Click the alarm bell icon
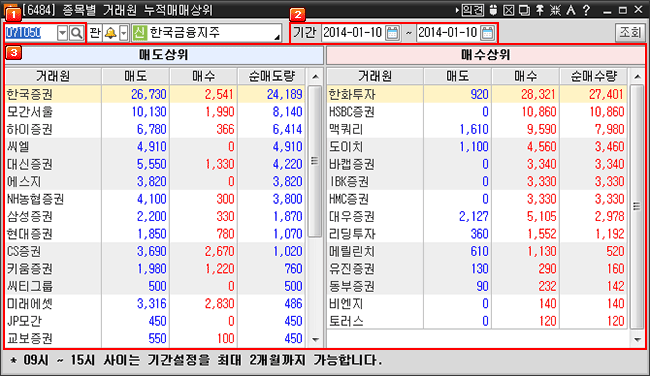 110,33
